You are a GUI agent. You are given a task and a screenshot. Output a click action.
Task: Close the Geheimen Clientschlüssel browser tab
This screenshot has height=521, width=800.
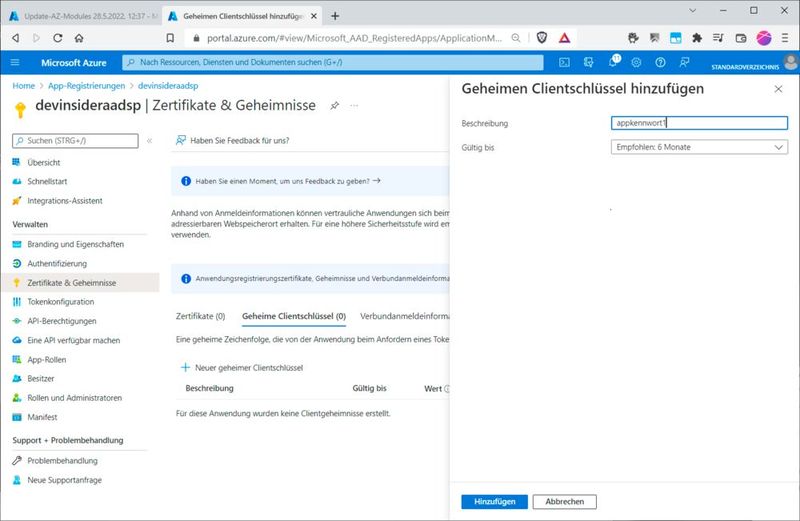tap(314, 16)
